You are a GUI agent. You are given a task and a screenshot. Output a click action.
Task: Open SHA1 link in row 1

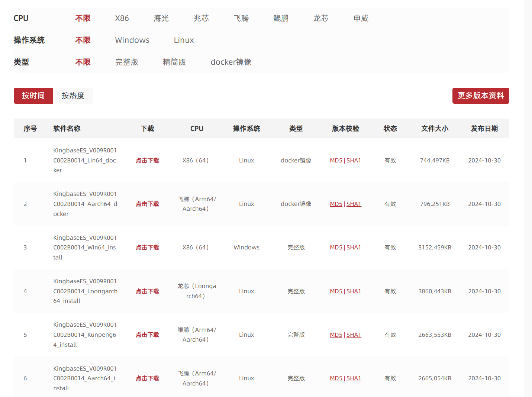(354, 161)
